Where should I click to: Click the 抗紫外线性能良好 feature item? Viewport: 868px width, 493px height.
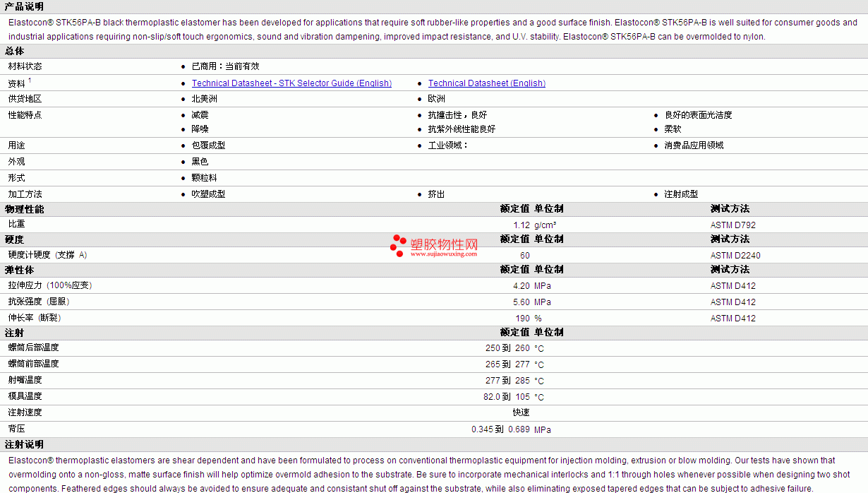(x=462, y=129)
